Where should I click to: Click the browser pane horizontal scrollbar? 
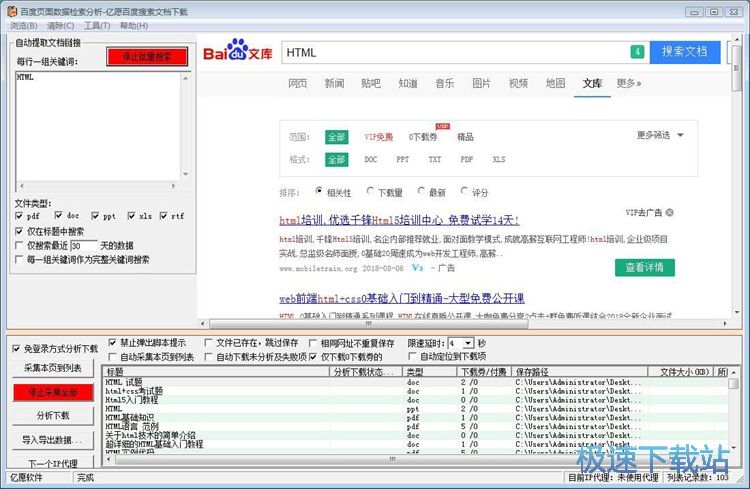(368, 323)
